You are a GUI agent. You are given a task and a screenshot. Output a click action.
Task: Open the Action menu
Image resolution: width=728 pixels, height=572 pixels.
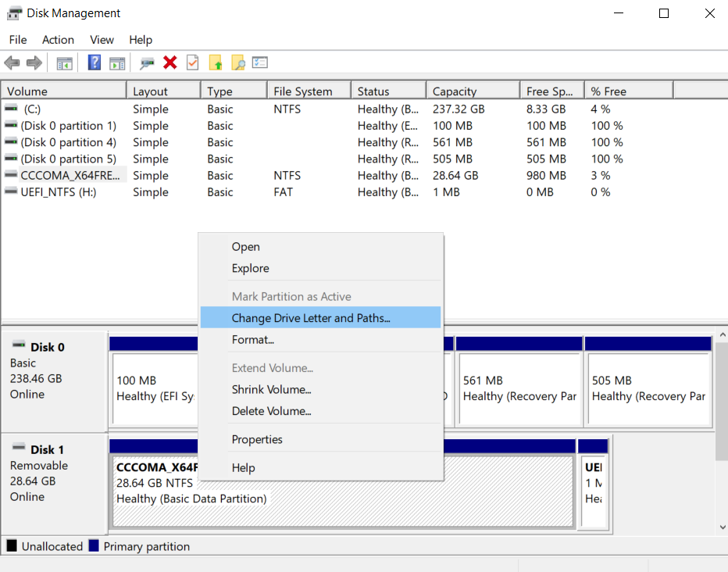pos(58,40)
